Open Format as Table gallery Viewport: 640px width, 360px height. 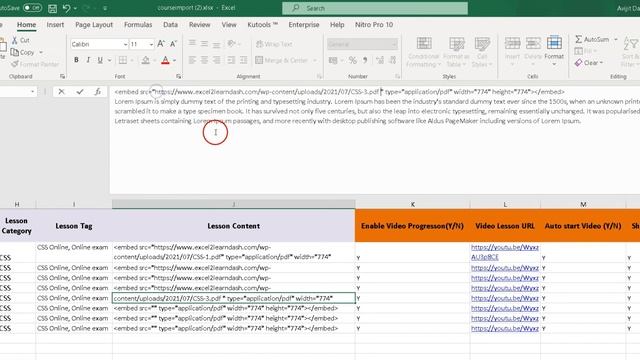point(456,52)
